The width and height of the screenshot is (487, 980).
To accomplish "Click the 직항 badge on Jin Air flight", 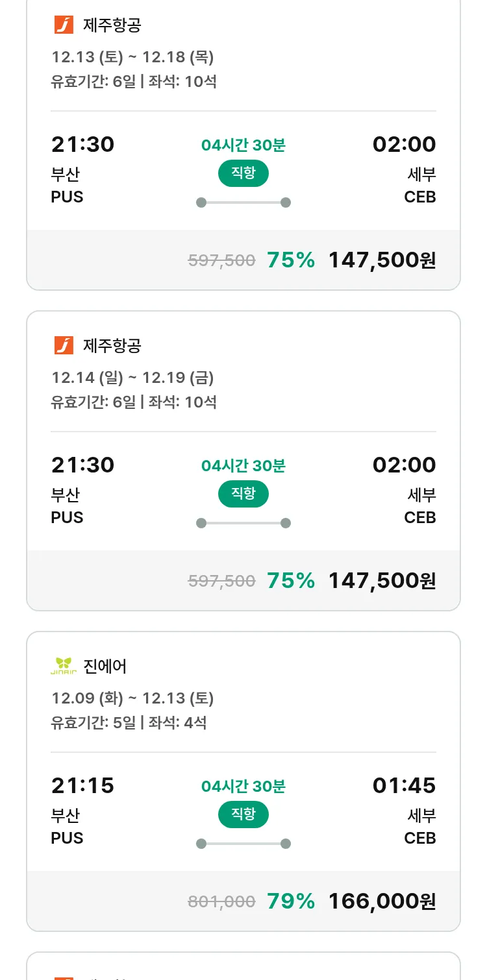I will click(x=243, y=815).
